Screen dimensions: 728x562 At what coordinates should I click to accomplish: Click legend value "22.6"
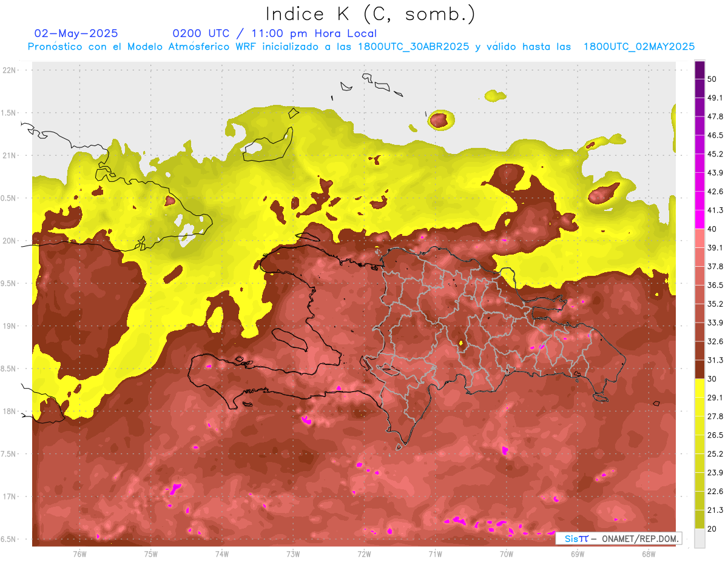click(x=715, y=492)
